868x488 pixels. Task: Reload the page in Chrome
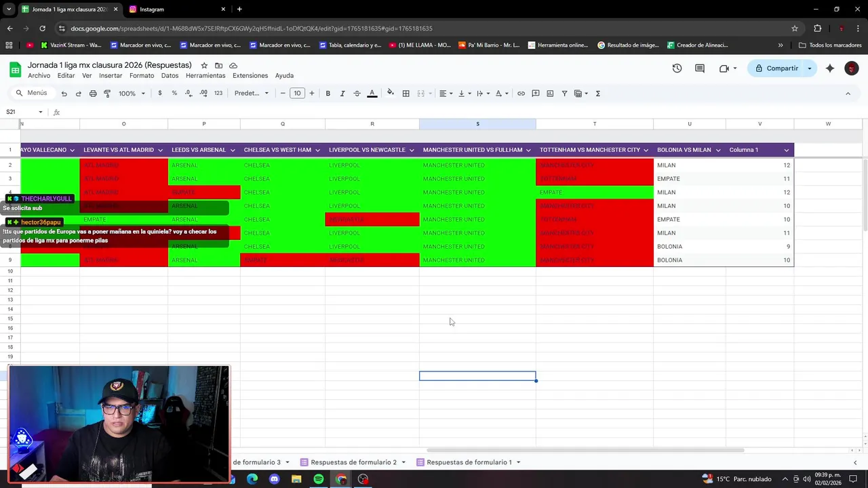[42, 28]
